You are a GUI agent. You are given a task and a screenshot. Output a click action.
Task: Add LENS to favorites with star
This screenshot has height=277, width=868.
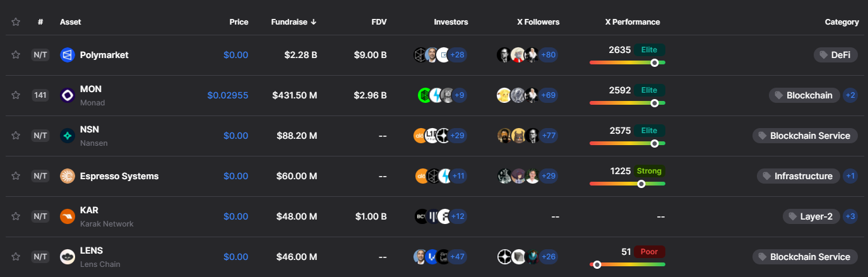point(16,257)
